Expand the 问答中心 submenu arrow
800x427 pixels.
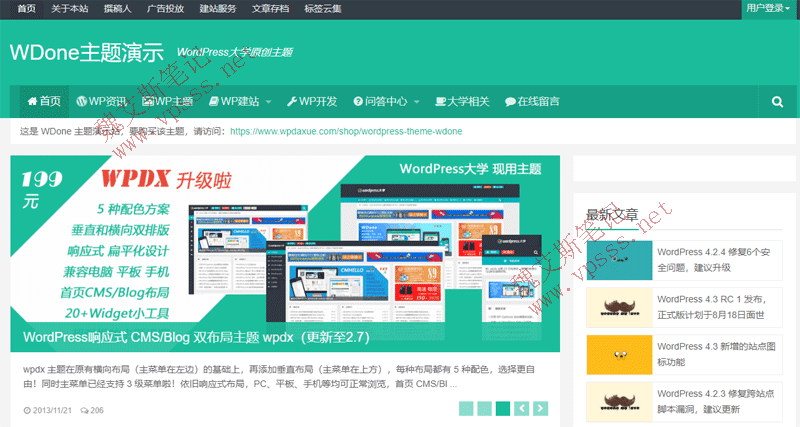pos(416,102)
